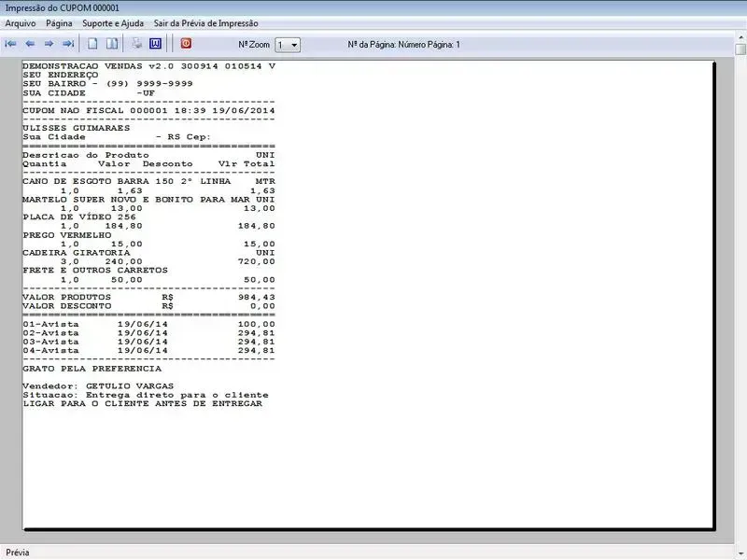Open the Suporte e Ajuda menu
This screenshot has width=747, height=560.
(x=113, y=22)
